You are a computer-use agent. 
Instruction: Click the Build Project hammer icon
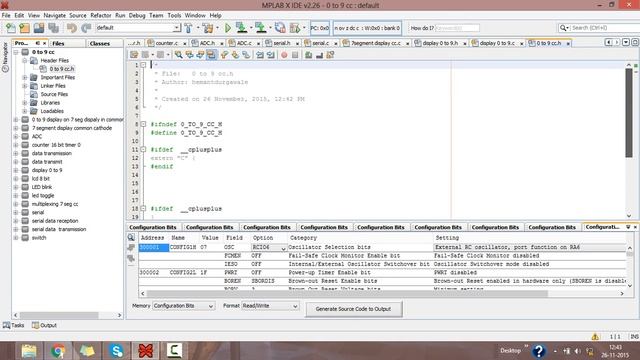pyautogui.click(x=189, y=28)
